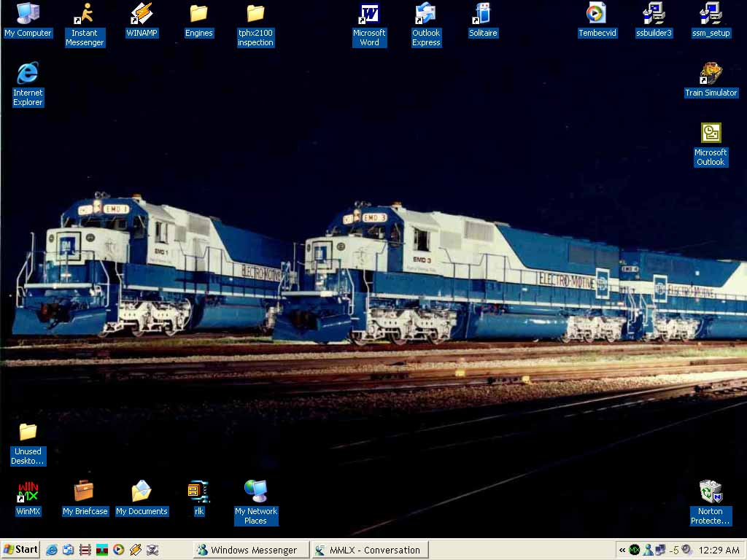Click the railroad track Quick Launch icon
The height and width of the screenshot is (560, 747).
coord(85,550)
